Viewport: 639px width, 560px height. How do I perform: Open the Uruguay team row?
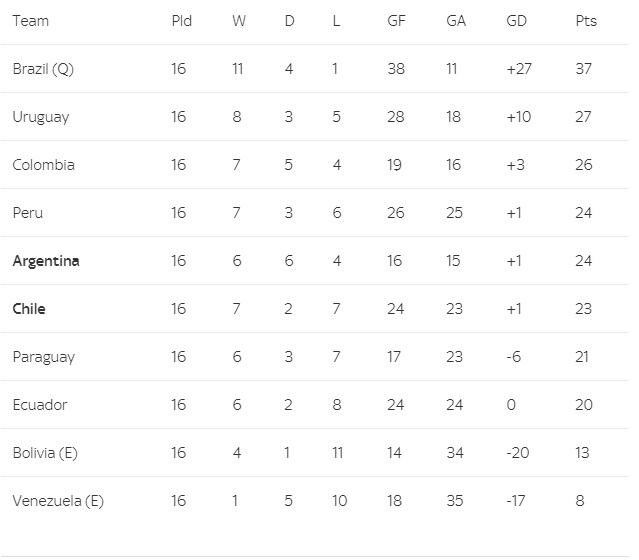pyautogui.click(x=41, y=117)
